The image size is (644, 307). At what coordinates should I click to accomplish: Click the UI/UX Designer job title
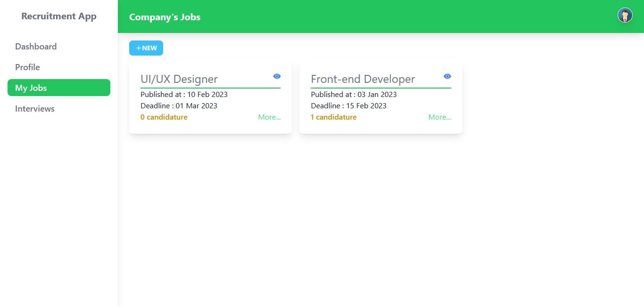tap(179, 79)
